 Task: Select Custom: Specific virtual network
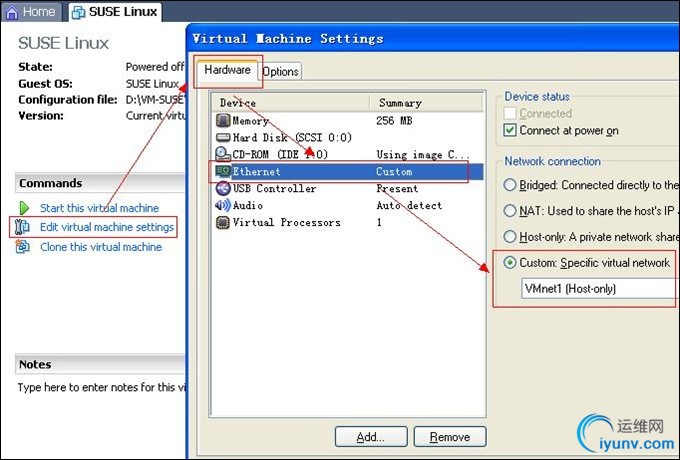click(510, 263)
